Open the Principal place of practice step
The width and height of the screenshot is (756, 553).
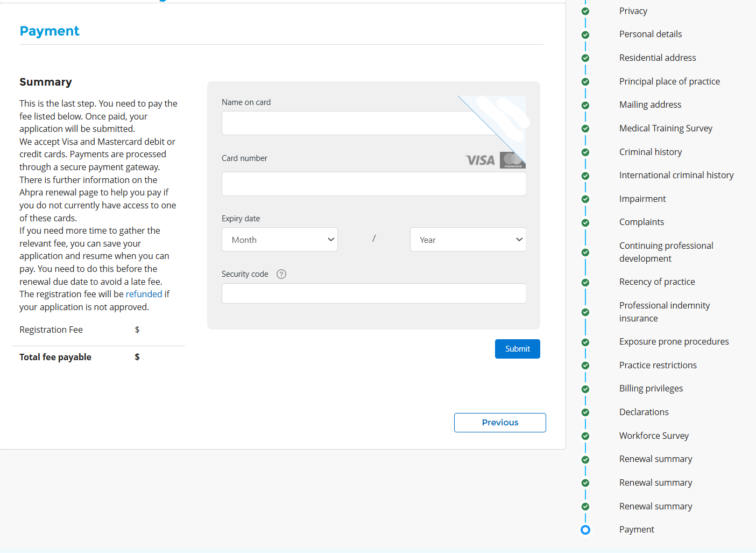[x=669, y=81]
